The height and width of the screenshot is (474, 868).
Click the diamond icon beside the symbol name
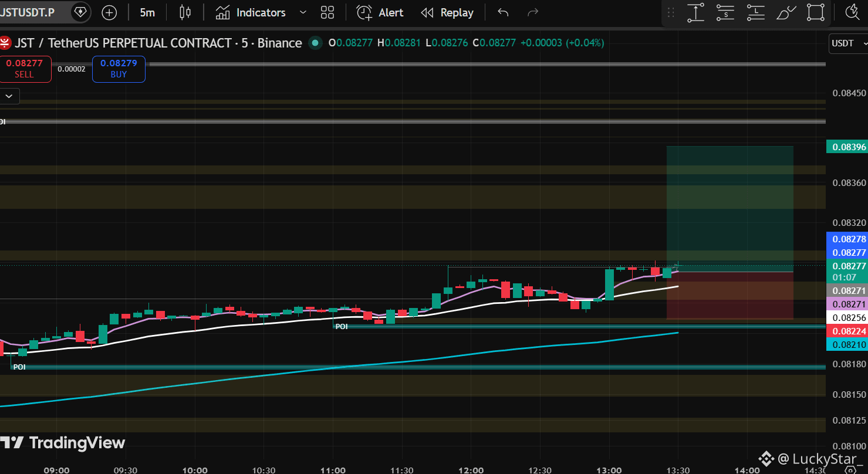click(80, 12)
